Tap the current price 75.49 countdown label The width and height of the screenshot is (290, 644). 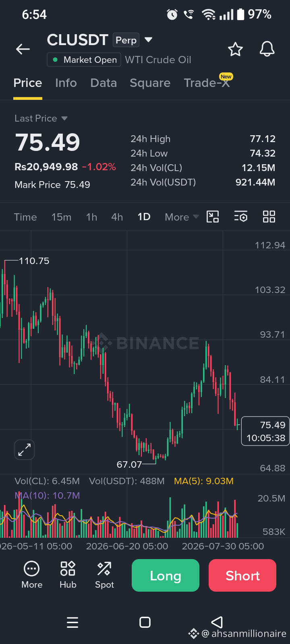pyautogui.click(x=265, y=431)
